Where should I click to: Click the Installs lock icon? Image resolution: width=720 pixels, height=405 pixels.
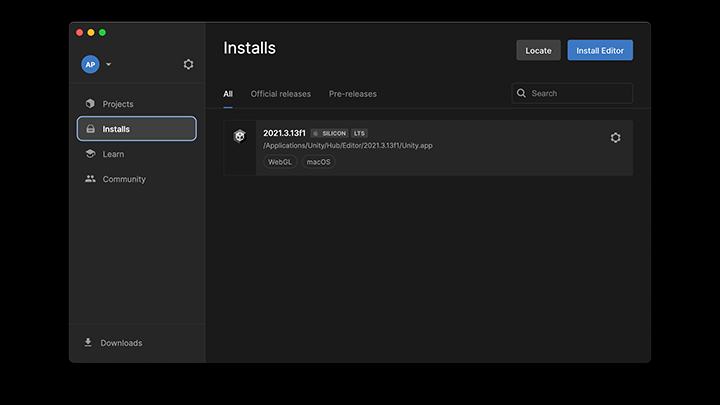90,129
